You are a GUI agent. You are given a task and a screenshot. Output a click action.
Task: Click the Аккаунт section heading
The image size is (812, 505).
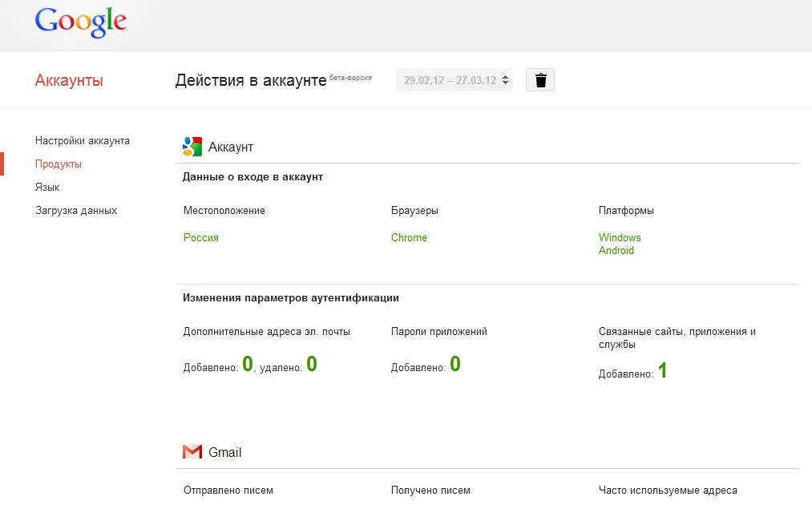click(x=230, y=147)
